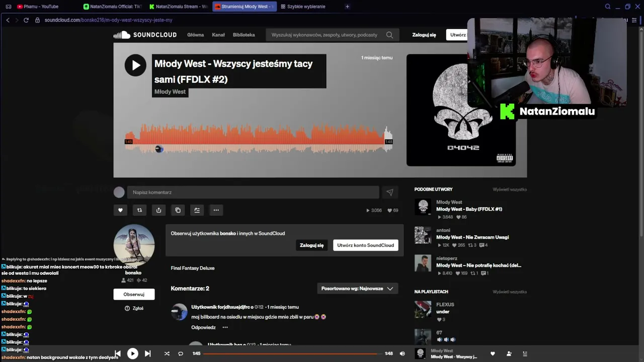Open the Posortowano wg: Najnowsze dropdown

(357, 289)
